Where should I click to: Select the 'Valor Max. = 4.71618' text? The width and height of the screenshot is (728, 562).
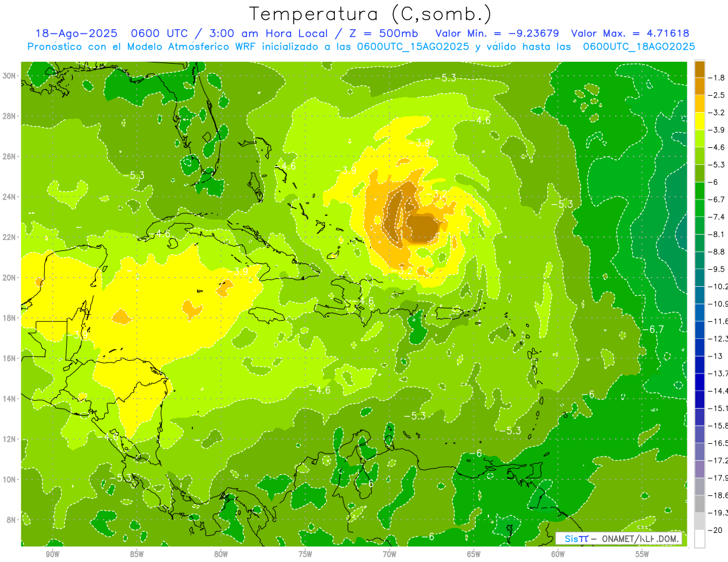pos(630,33)
